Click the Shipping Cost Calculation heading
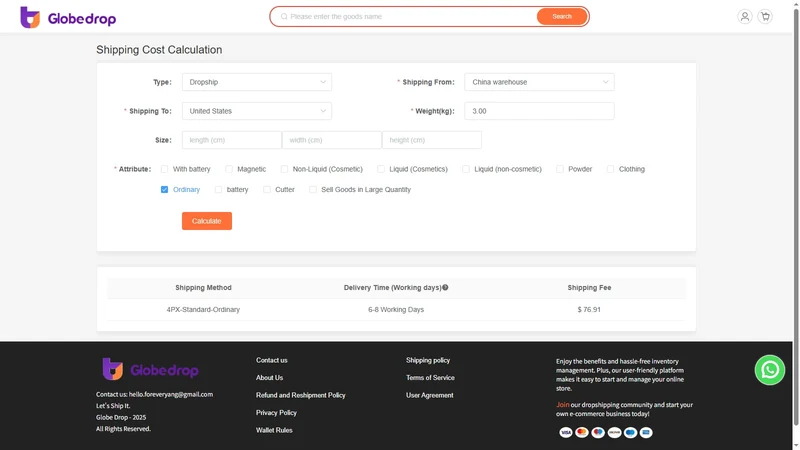The width and height of the screenshot is (800, 450). pyautogui.click(x=159, y=50)
